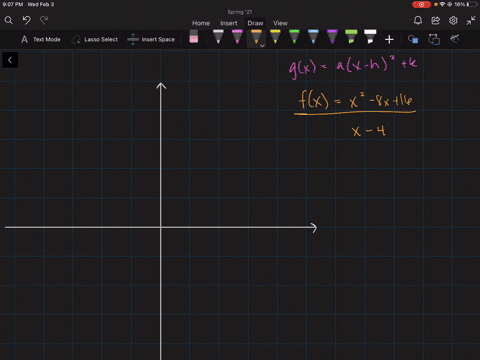Switch to Text Mode
This screenshot has width=480, height=360.
pos(41,39)
